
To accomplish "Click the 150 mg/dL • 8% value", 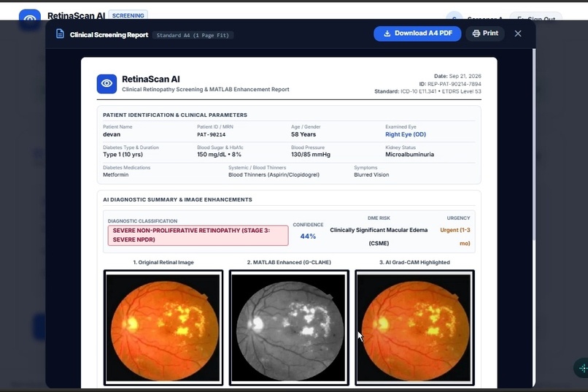I will [x=219, y=155].
